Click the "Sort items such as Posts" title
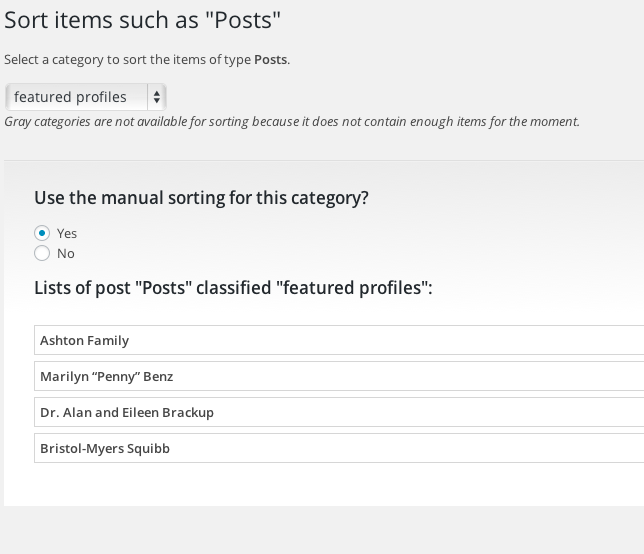This screenshot has width=644, height=554. 142,19
